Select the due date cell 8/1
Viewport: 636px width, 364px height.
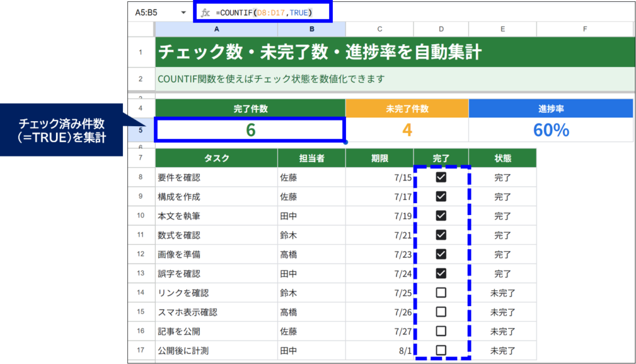click(379, 350)
